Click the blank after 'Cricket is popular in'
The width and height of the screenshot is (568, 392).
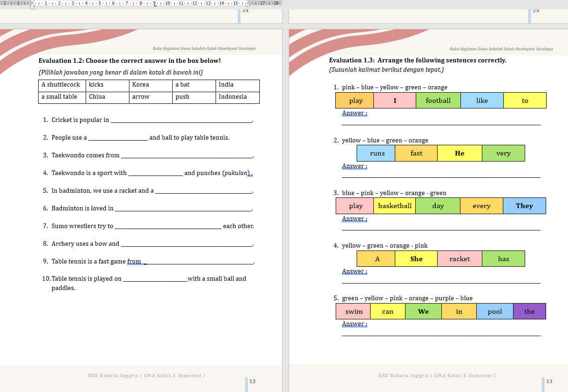coord(182,121)
